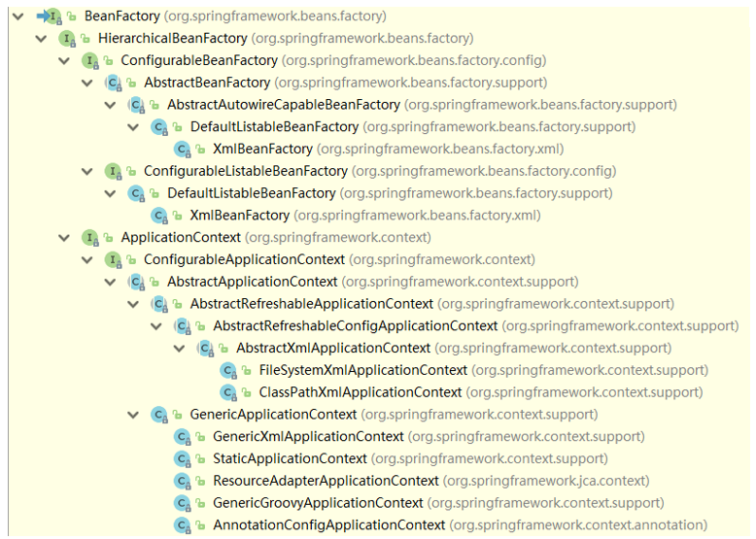Screen dimensions: 756x539
Task: Select GenericGroovyApplicationContext in the tree
Action: pos(318,503)
